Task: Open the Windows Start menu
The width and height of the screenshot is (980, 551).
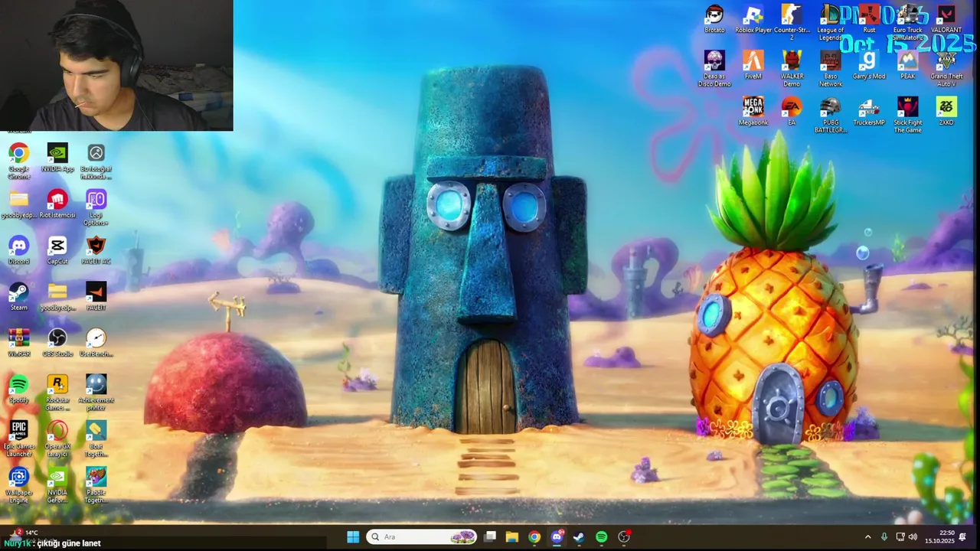Action: coord(353,537)
